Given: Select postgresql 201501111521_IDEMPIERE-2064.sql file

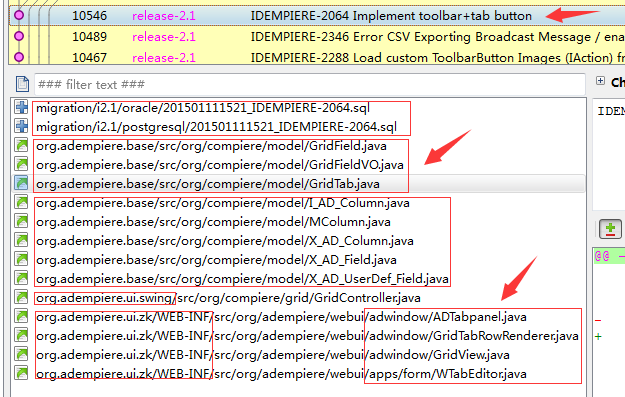Looking at the screenshot, I should point(216,127).
